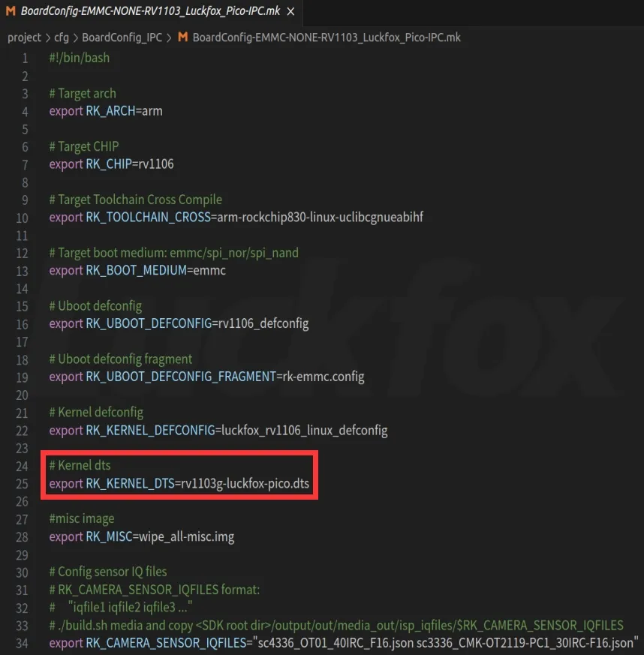Click 'sc3336_CMK-OT2119-PC1_30IRC-F16.json' in line 34
Viewport: 644px width, 655px height.
click(525, 643)
